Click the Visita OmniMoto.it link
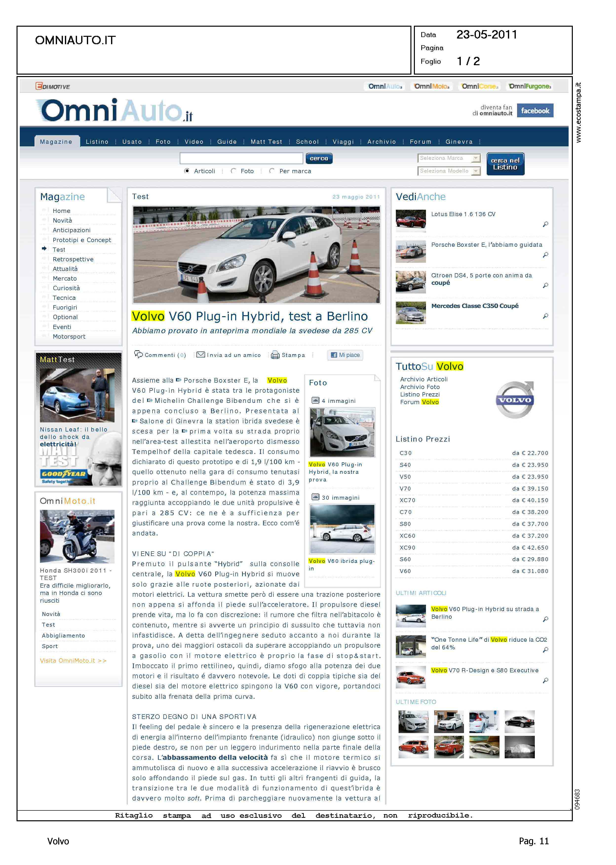Image resolution: width=616 pixels, height=865 pixels. click(73, 660)
